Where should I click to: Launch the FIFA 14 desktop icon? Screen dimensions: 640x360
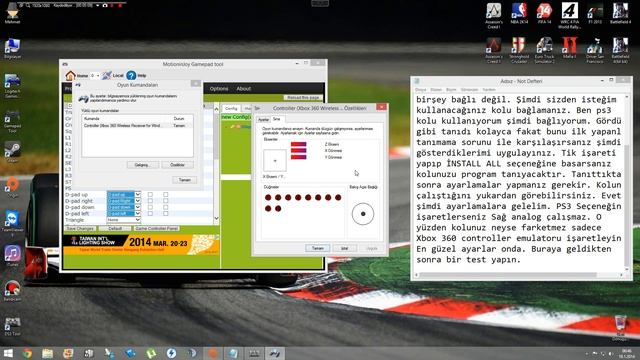tap(544, 13)
